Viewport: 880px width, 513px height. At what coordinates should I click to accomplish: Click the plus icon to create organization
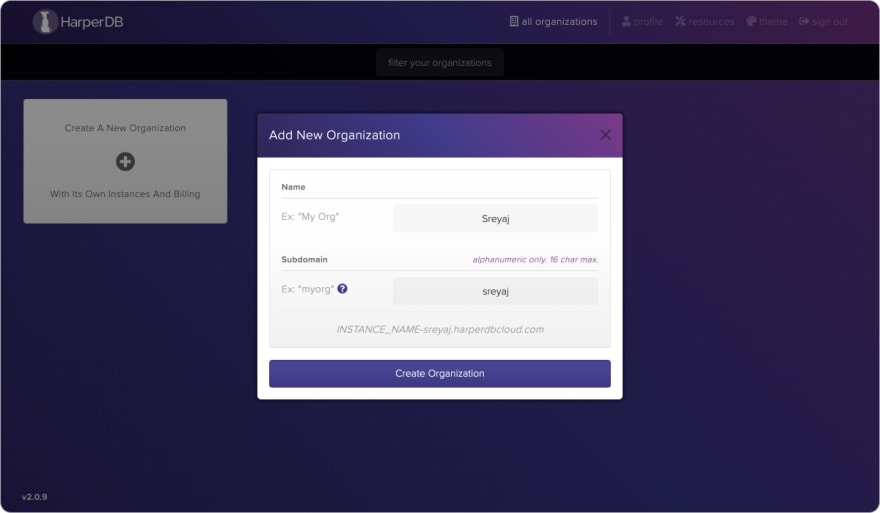125,162
